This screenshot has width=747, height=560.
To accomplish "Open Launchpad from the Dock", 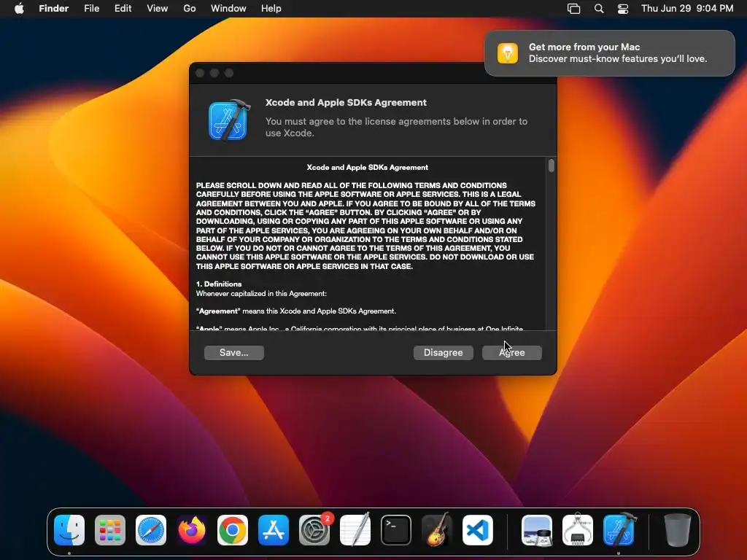I will pos(110,530).
